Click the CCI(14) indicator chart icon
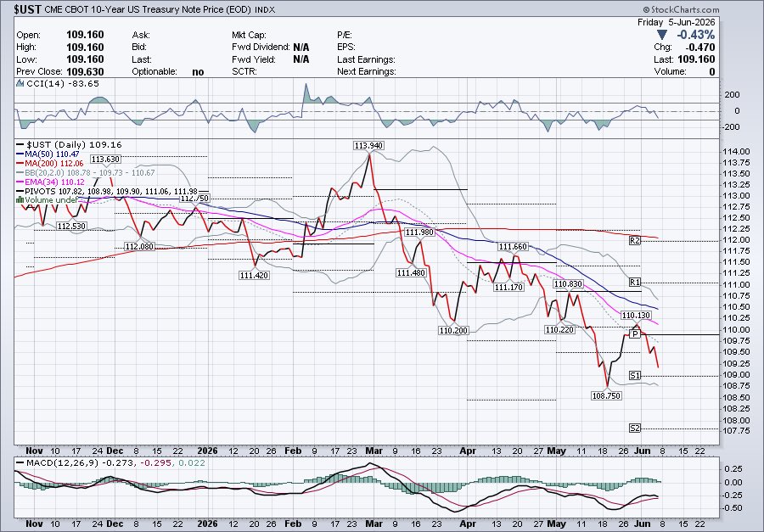This screenshot has width=764, height=532. tap(20, 83)
